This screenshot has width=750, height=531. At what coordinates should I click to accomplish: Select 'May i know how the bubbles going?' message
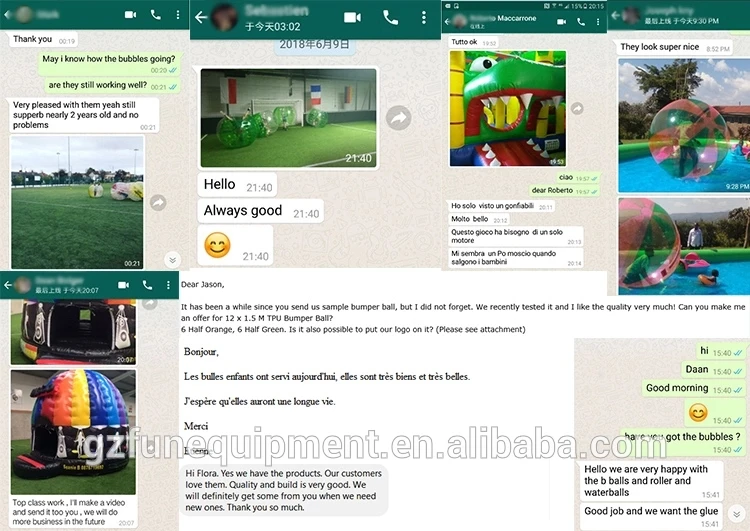click(109, 64)
